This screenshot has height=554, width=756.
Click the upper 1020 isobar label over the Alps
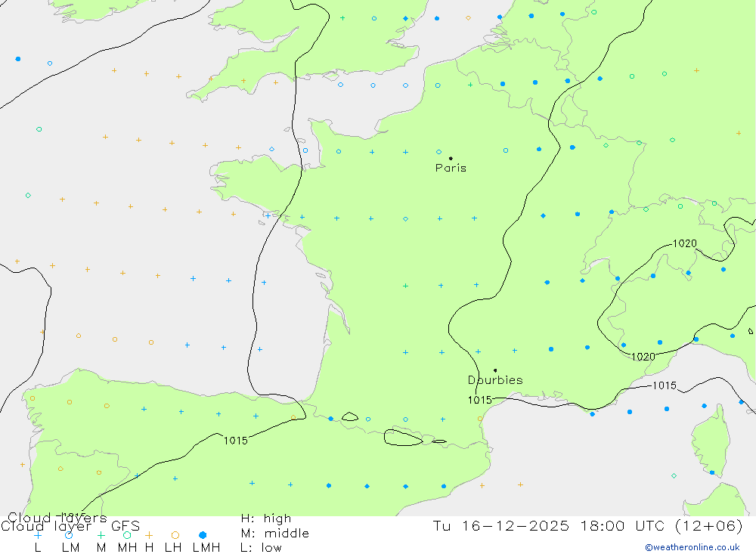pyautogui.click(x=685, y=243)
